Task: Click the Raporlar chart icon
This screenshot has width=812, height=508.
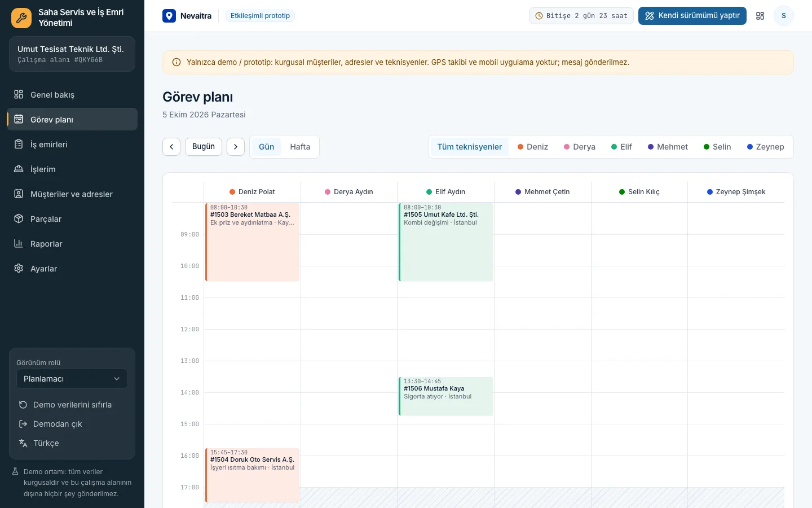Action: click(x=19, y=243)
